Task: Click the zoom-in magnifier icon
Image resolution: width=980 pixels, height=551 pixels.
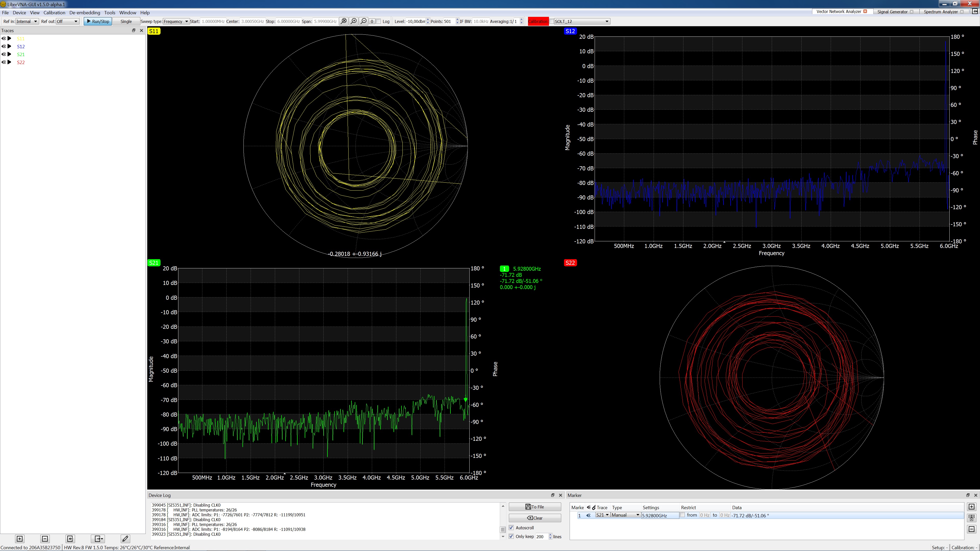Action: (x=353, y=21)
